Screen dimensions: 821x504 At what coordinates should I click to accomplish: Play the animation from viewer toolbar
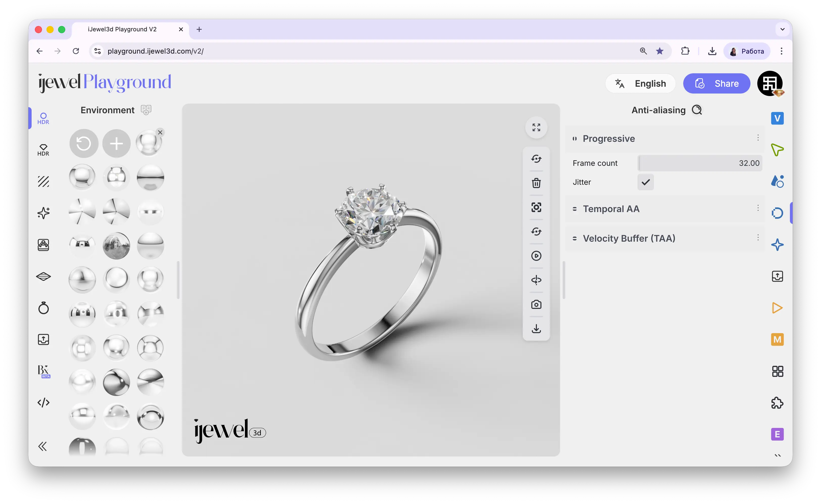click(x=536, y=256)
